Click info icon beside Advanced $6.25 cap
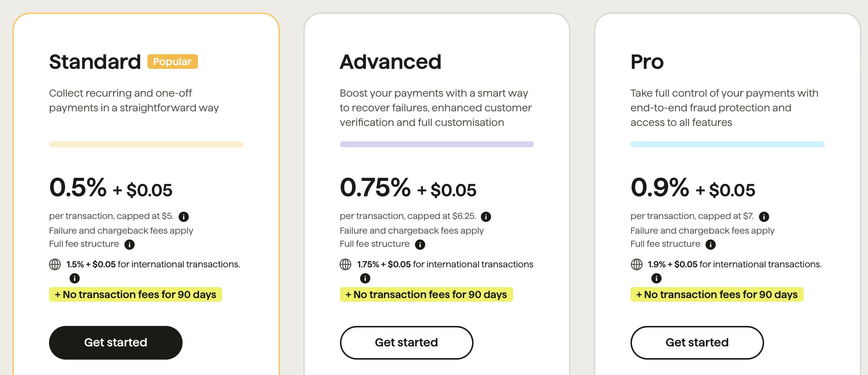This screenshot has width=868, height=375. [x=486, y=217]
